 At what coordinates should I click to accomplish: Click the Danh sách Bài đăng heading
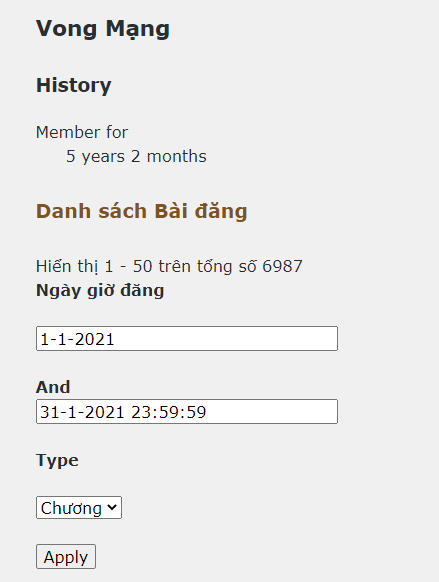click(141, 211)
